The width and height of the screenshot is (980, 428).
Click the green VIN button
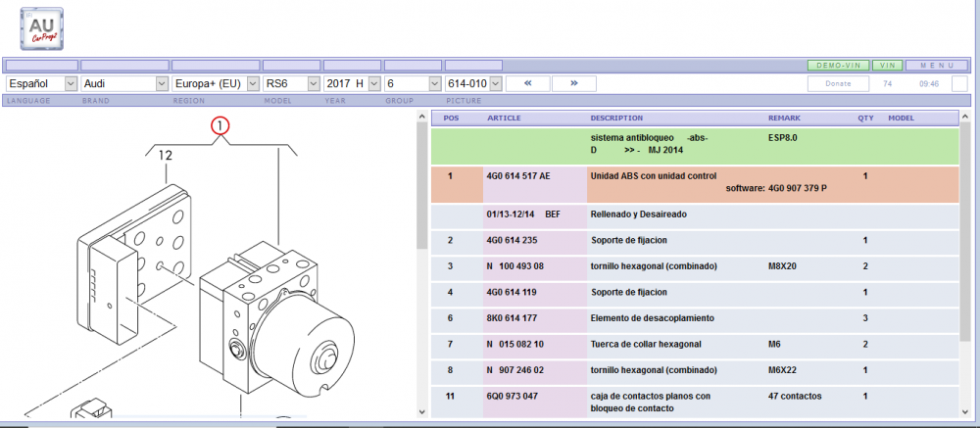pyautogui.click(x=887, y=65)
